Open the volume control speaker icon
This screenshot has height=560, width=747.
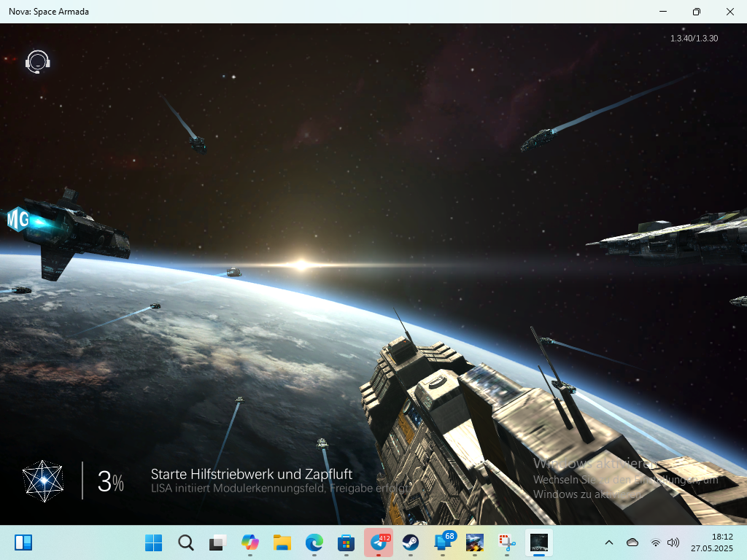coord(673,542)
